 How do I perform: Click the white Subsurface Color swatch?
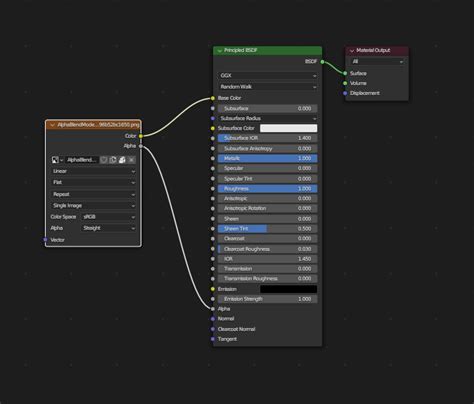[x=288, y=128]
